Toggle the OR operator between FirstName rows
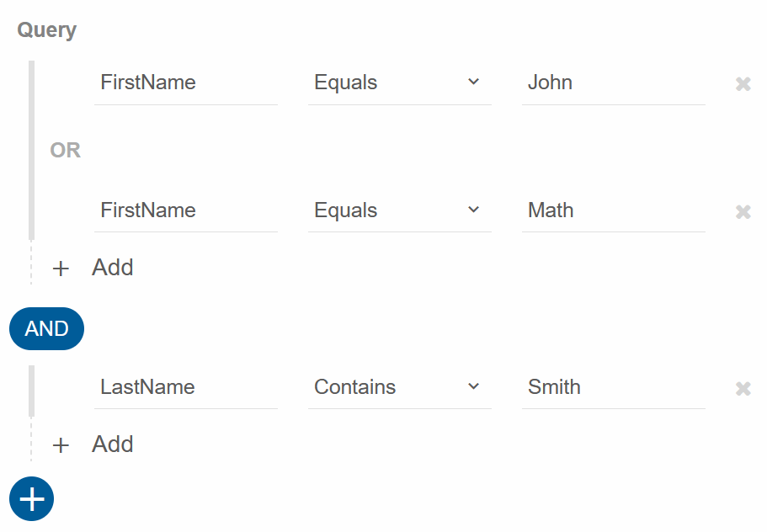767x532 pixels. coord(65,150)
